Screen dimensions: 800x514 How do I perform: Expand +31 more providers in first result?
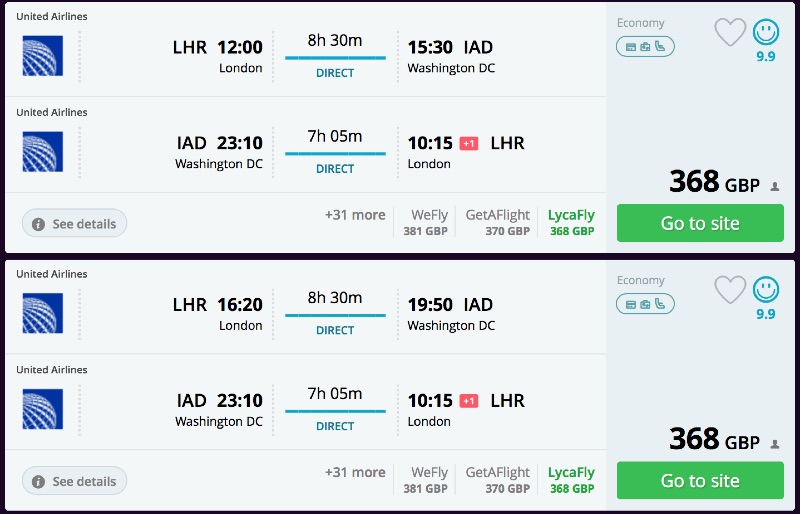point(355,215)
